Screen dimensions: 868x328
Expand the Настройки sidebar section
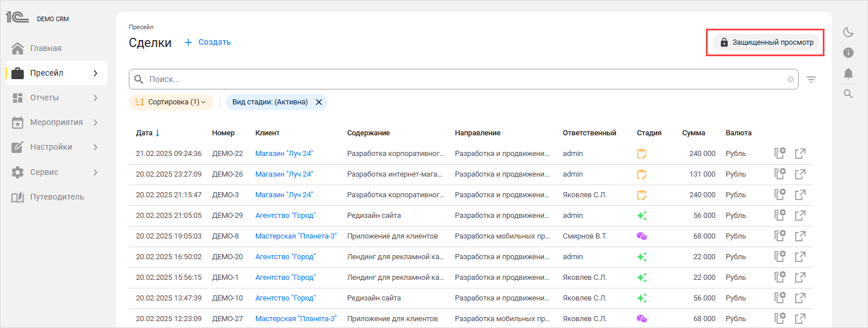point(96,147)
